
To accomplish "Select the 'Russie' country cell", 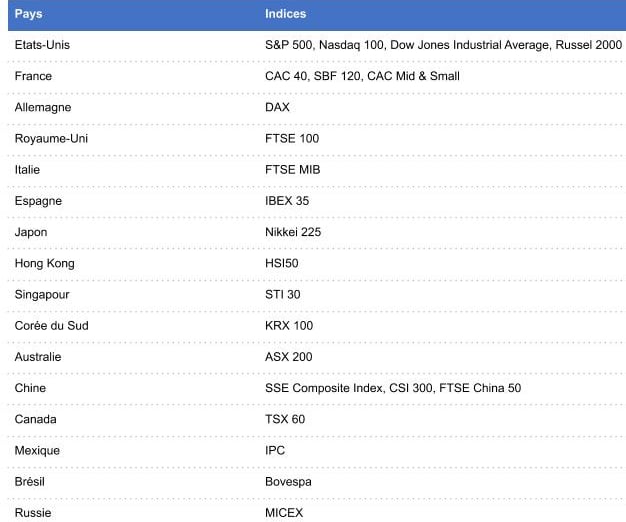I will [33, 512].
